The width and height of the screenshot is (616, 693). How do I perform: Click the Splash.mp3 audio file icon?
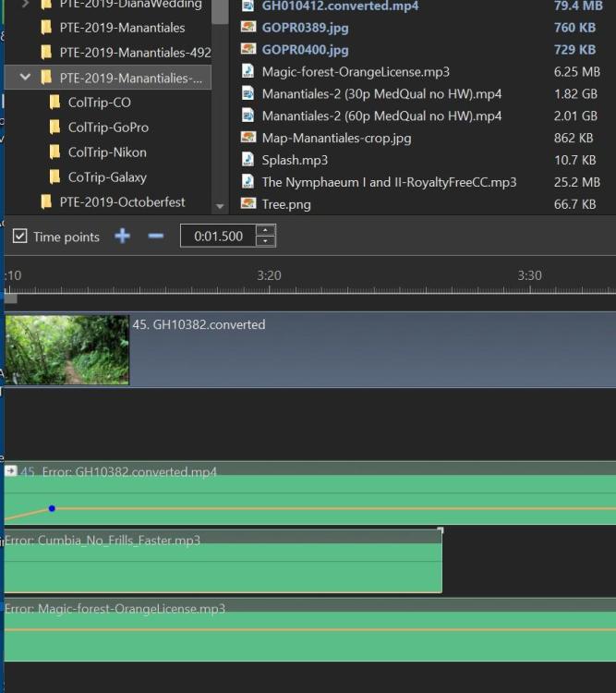click(248, 160)
